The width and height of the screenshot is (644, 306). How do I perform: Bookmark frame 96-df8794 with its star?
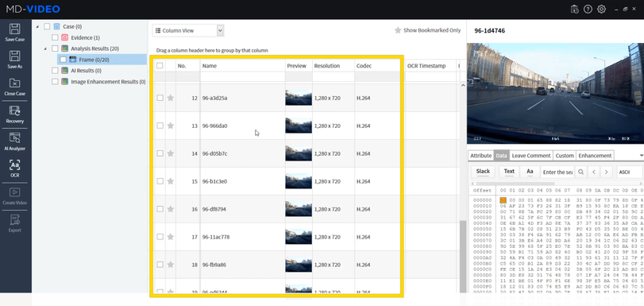(171, 209)
